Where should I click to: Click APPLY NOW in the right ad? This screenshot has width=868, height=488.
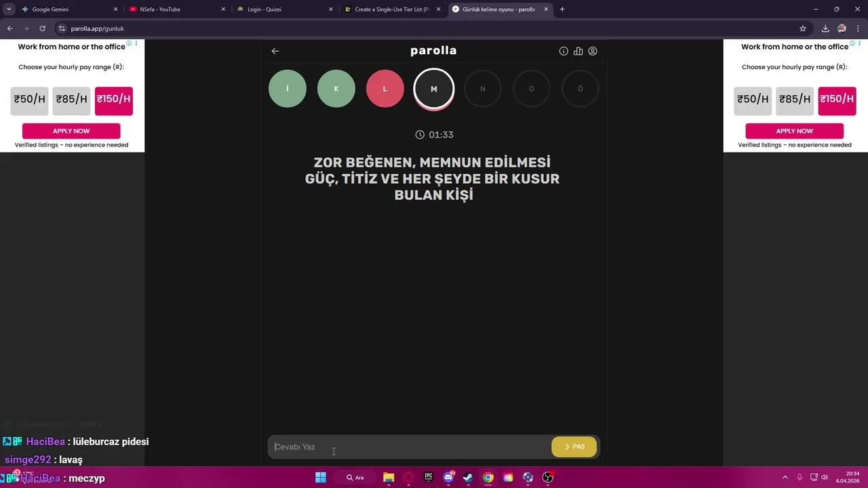[x=795, y=131]
